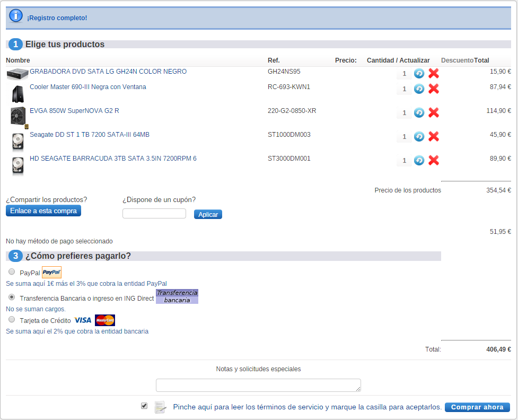Click the Cantidad / Actualizar column header
Viewport: 518px width, 420px height.
click(398, 60)
